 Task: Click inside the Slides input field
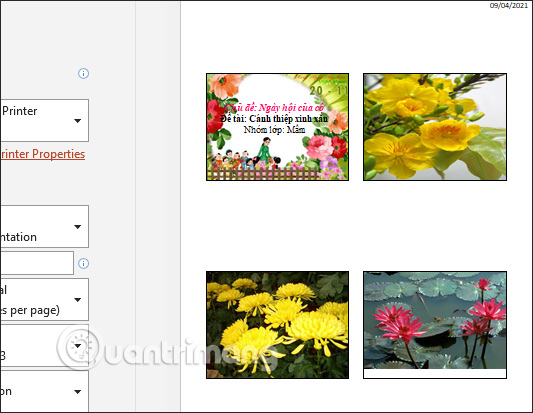point(37,263)
